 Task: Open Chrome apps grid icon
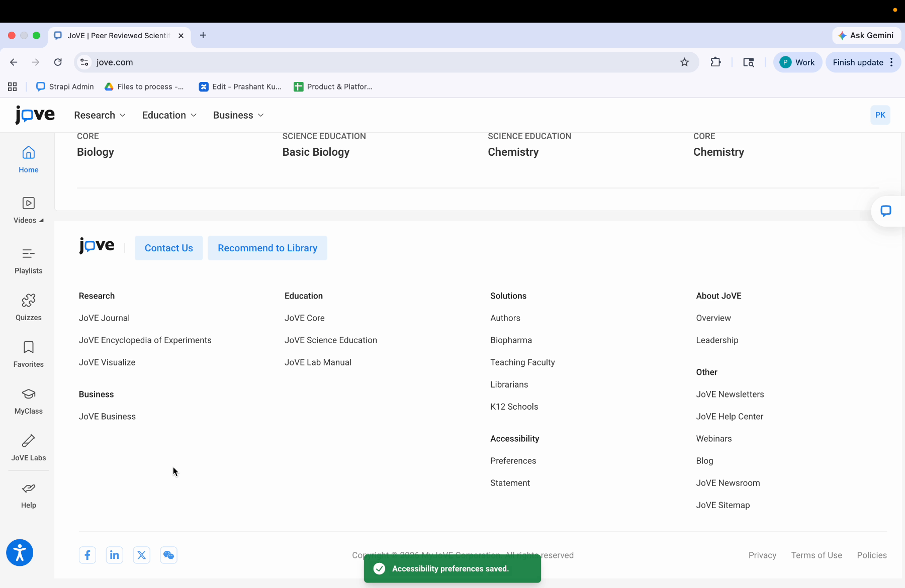tap(13, 86)
